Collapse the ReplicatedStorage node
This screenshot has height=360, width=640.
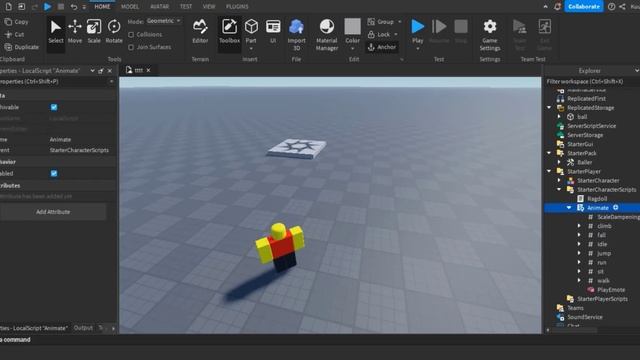549,108
